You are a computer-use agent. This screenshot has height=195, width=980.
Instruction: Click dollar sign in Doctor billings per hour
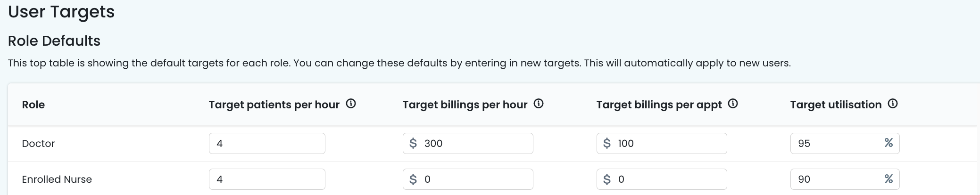click(x=413, y=143)
